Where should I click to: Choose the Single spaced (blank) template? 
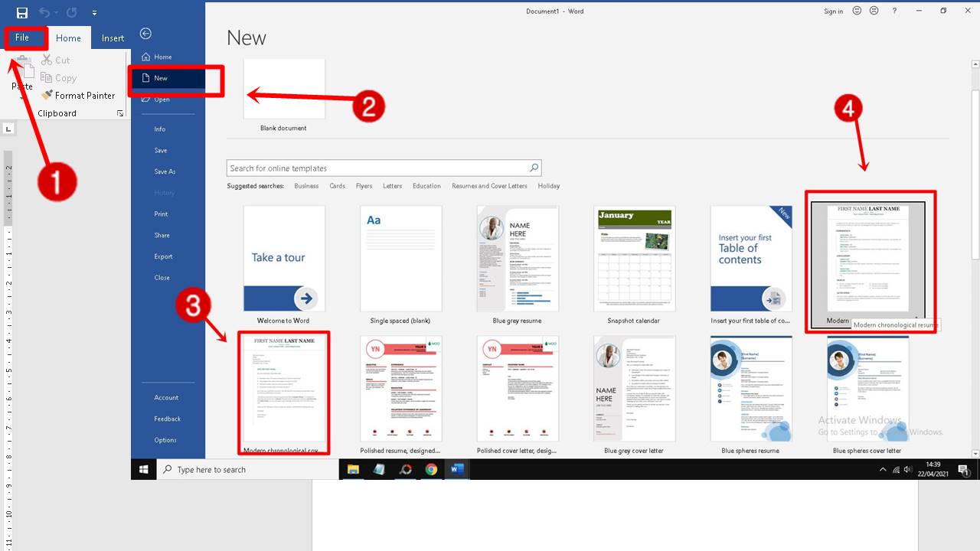(400, 259)
